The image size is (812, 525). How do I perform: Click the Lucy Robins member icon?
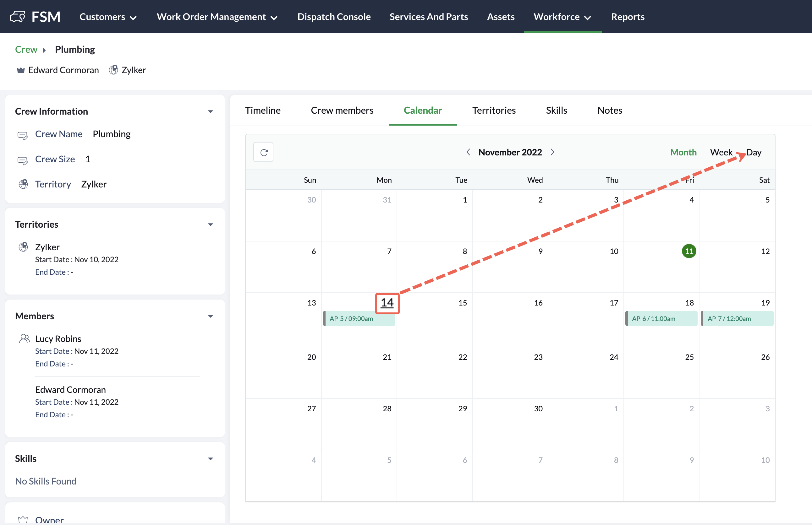pos(24,338)
